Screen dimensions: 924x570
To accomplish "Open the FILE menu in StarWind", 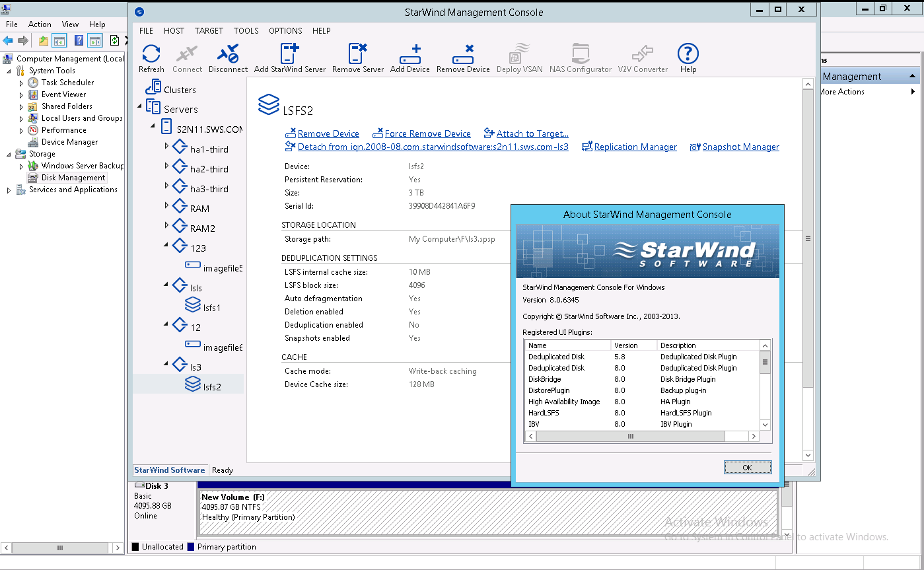I will 146,31.
